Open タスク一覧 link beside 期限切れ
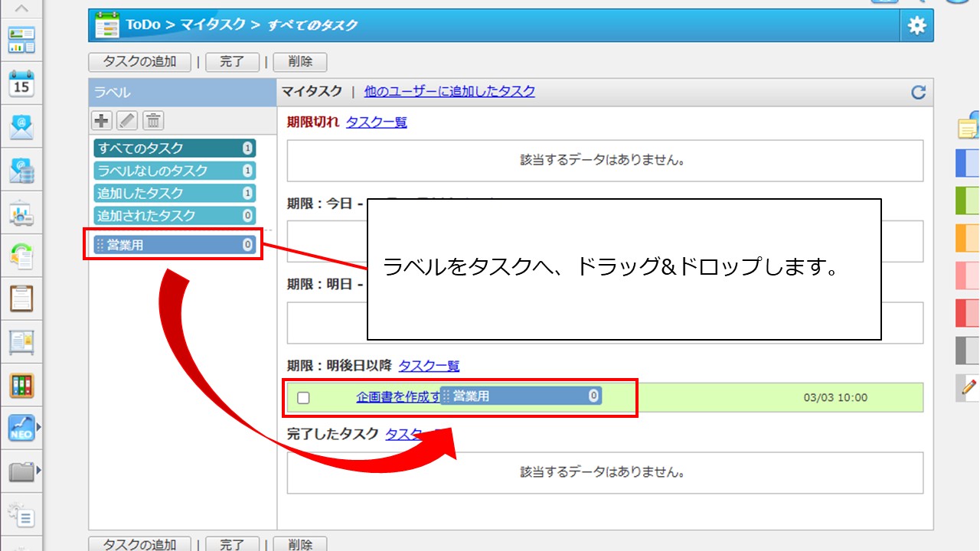This screenshot has height=551, width=980. (377, 122)
